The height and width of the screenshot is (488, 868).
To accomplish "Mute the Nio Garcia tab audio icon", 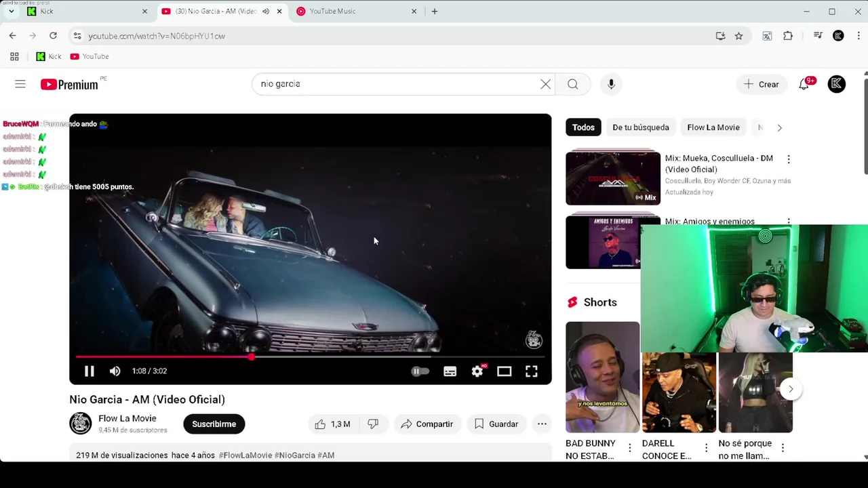I will (x=266, y=12).
